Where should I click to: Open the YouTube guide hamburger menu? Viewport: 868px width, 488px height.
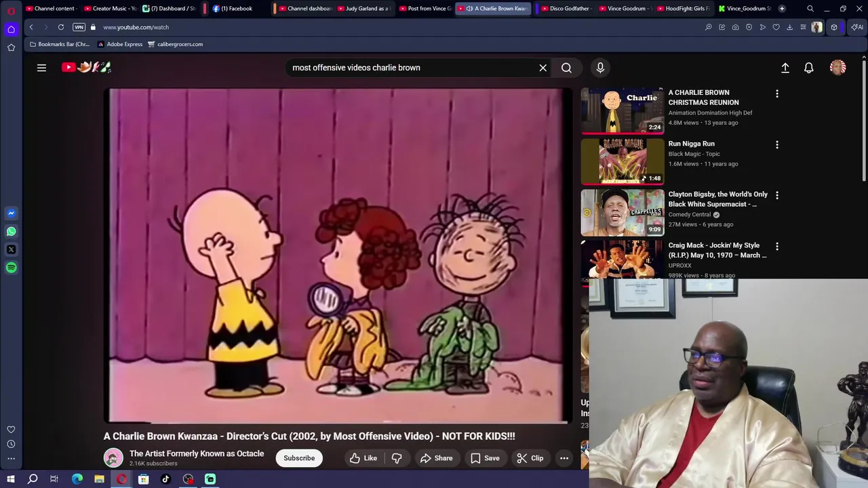tap(41, 68)
